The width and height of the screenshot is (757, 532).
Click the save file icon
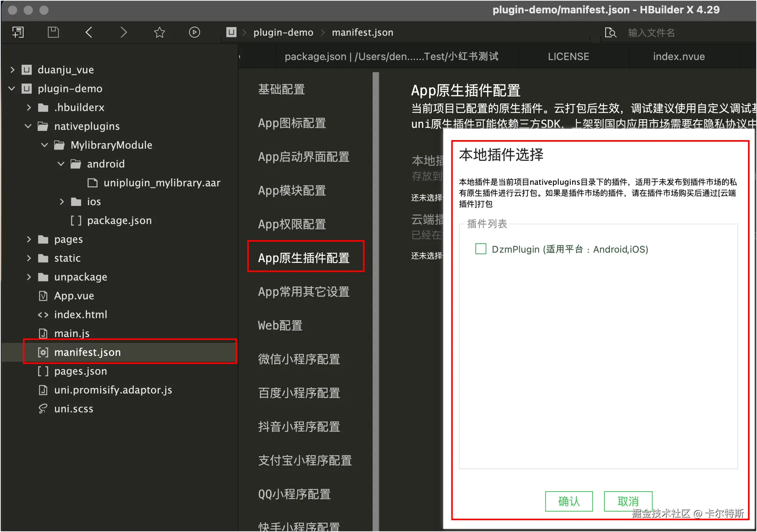click(x=53, y=32)
